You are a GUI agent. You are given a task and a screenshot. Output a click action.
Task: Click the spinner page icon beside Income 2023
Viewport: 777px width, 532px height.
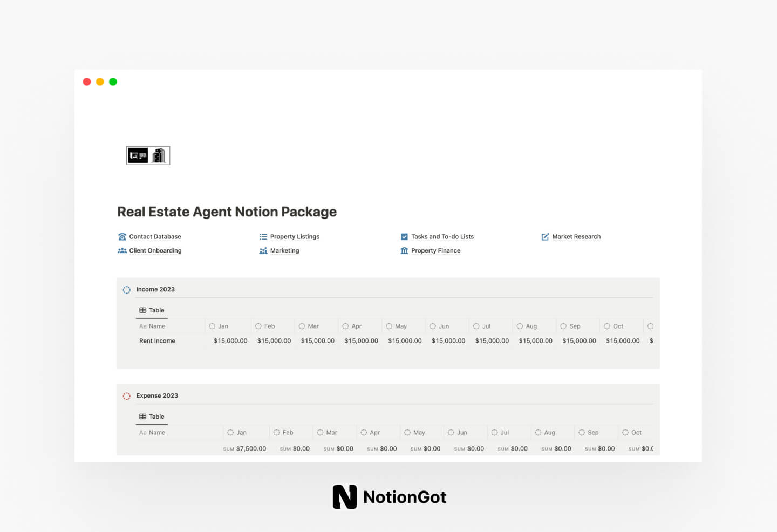(126, 289)
